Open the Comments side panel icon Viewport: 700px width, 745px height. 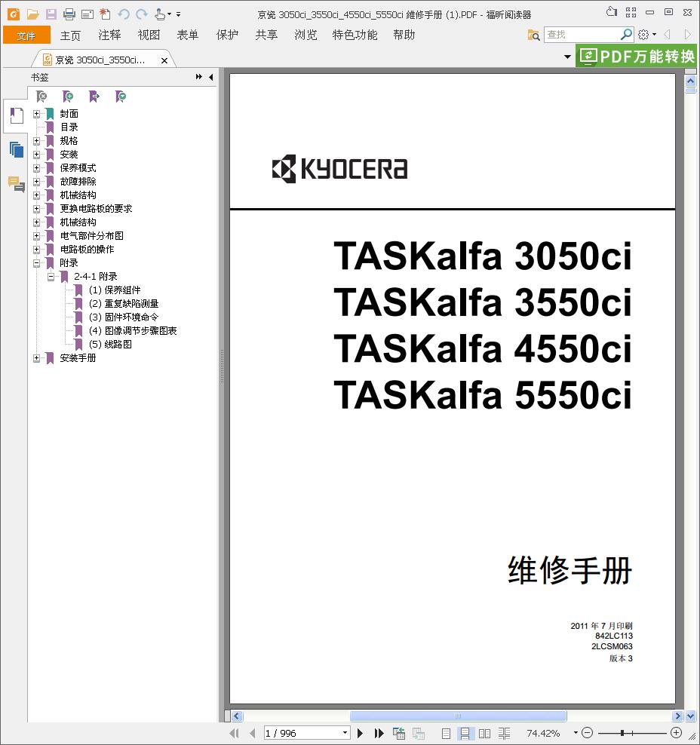(17, 184)
